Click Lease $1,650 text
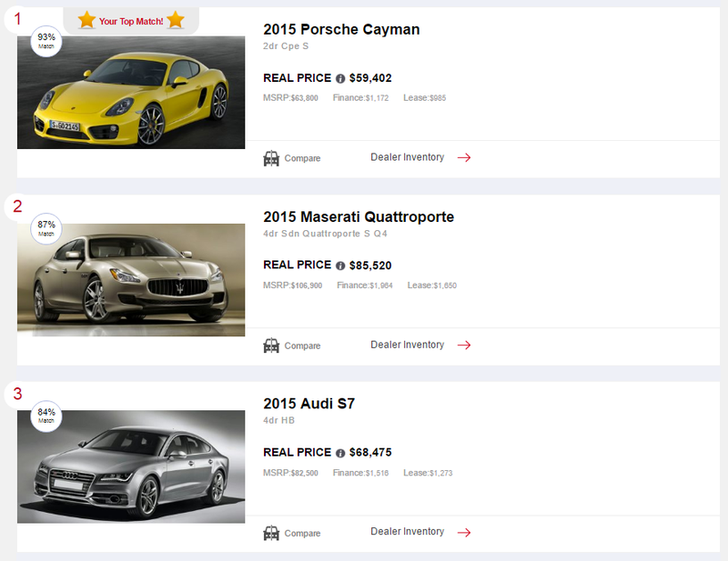The height and width of the screenshot is (561, 728). coord(432,286)
